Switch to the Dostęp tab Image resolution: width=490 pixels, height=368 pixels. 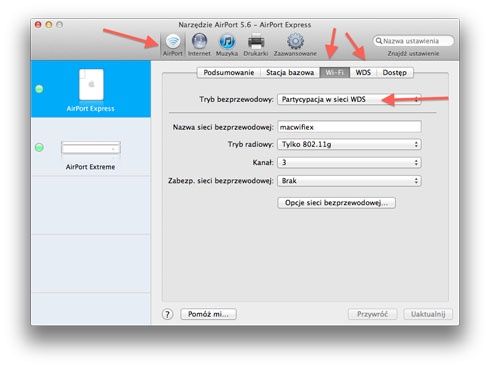[395, 73]
